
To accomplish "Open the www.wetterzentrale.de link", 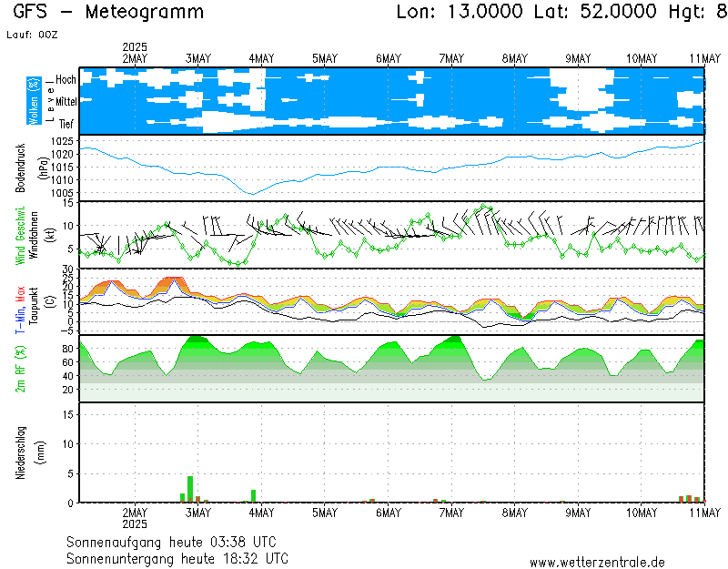I will point(597,563).
